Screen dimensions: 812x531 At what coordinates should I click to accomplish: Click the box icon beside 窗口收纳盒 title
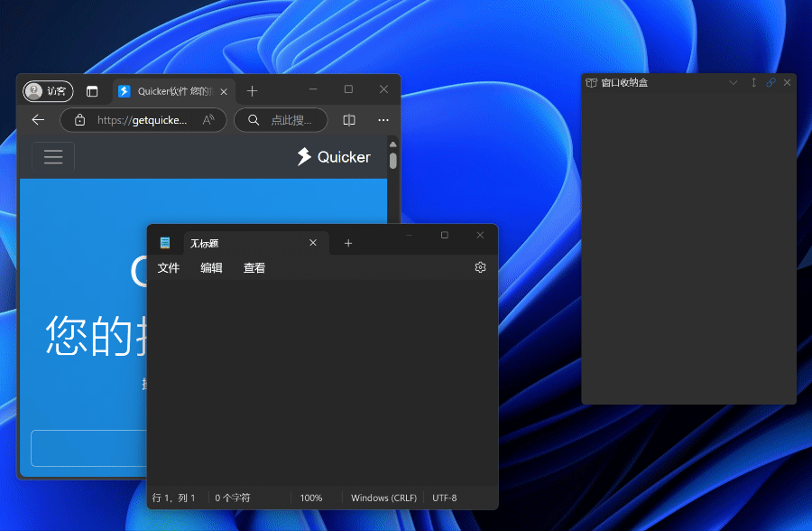coord(591,82)
